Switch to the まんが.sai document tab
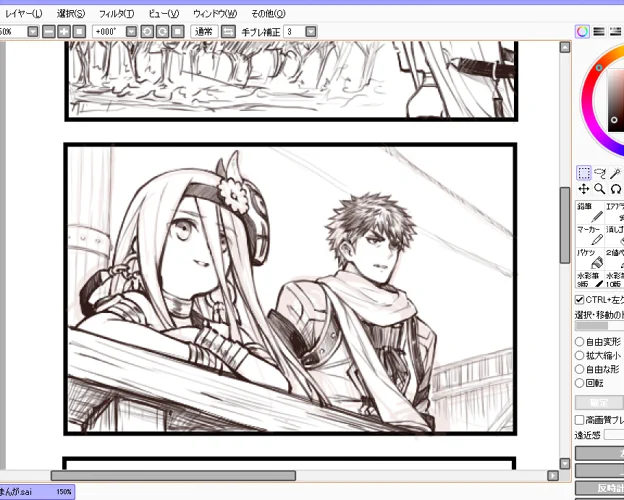 click(37, 492)
